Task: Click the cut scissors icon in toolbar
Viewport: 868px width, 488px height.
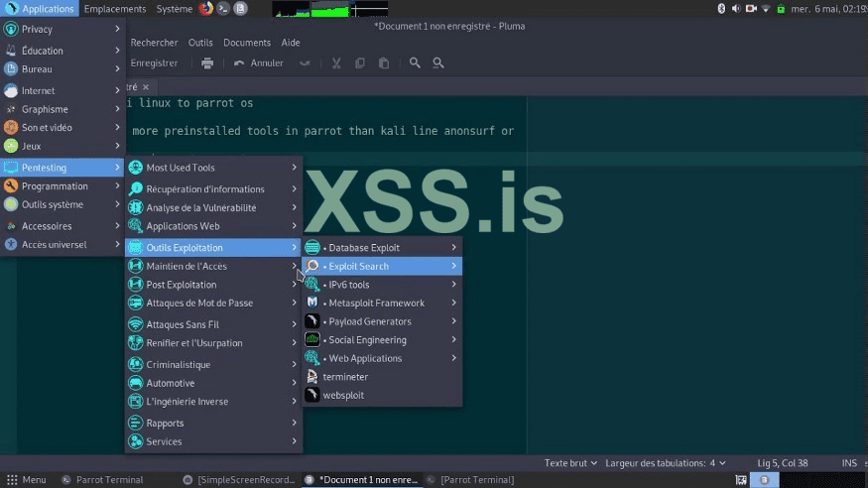Action: [x=336, y=63]
